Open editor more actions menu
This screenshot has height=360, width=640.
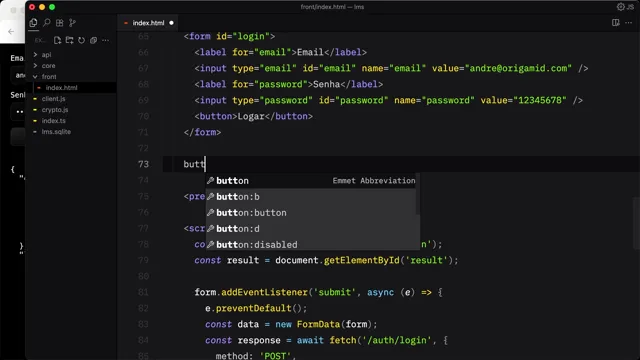click(x=629, y=22)
